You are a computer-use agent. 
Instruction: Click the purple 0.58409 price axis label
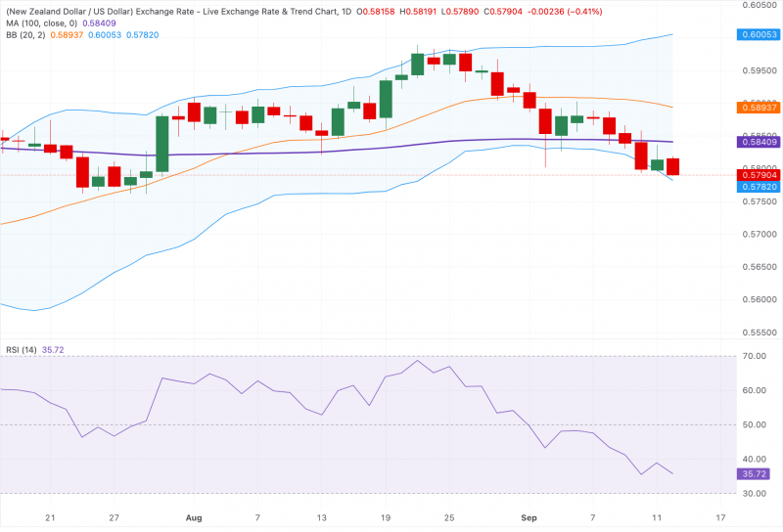pyautogui.click(x=760, y=142)
